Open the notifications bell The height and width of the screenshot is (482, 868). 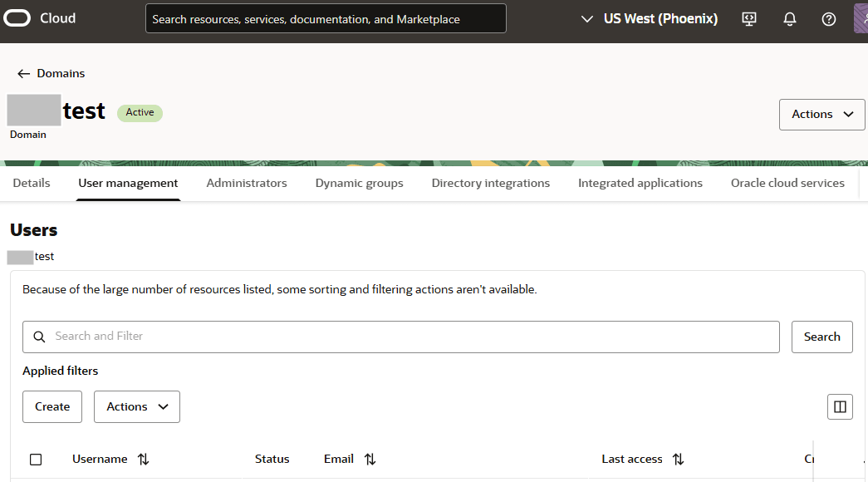(x=789, y=18)
